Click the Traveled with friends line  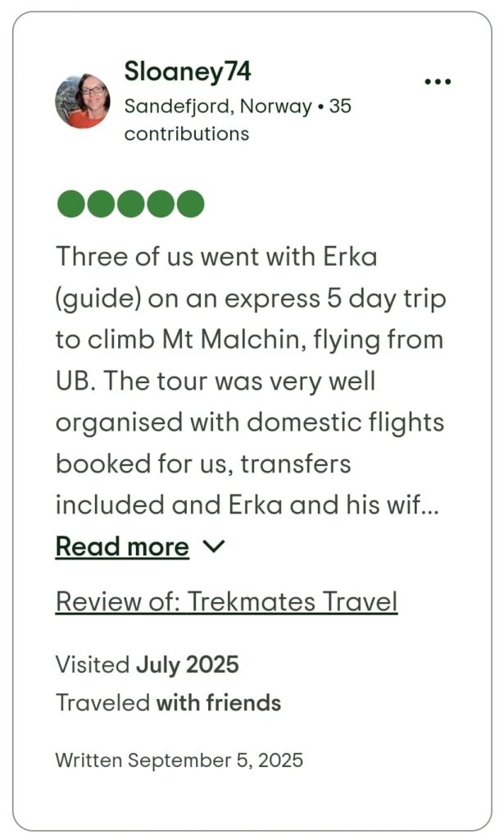[168, 703]
